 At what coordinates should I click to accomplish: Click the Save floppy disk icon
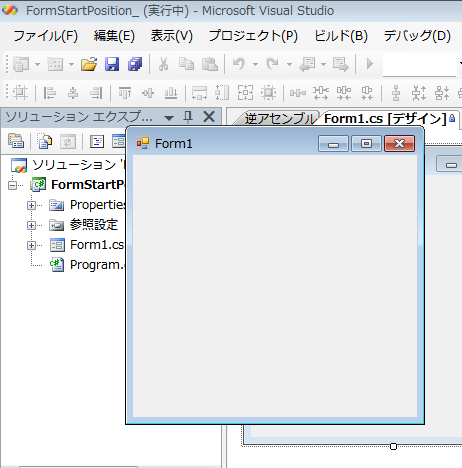click(112, 64)
